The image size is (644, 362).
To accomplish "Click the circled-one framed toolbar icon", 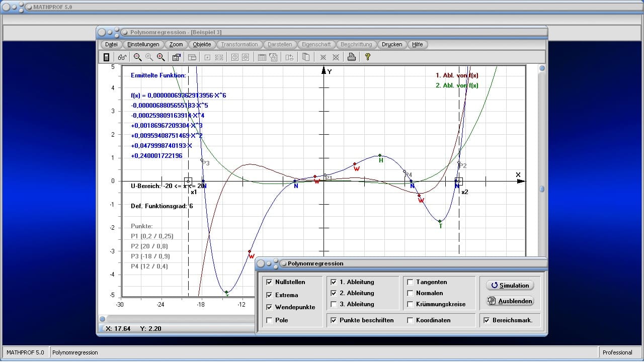I will click(x=234, y=57).
